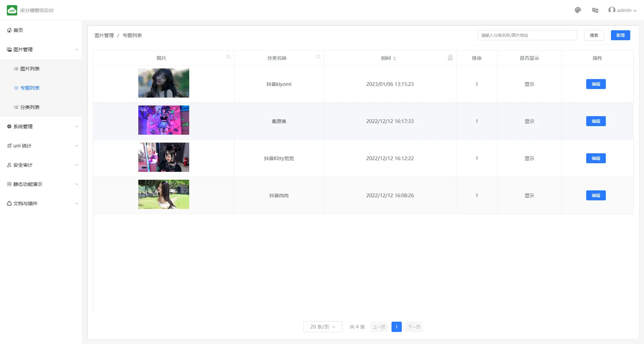
Task: Open 安全审计 menu label
Action: click(x=23, y=165)
